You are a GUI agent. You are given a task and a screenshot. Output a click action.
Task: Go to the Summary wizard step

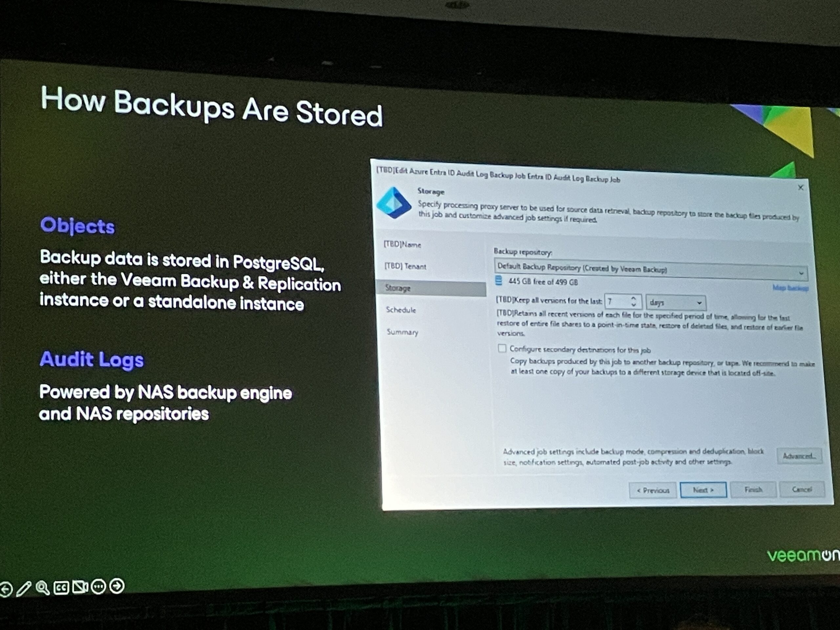tap(402, 332)
